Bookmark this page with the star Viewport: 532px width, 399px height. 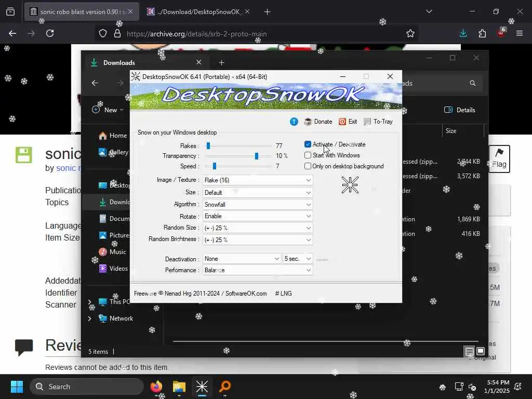click(x=410, y=33)
